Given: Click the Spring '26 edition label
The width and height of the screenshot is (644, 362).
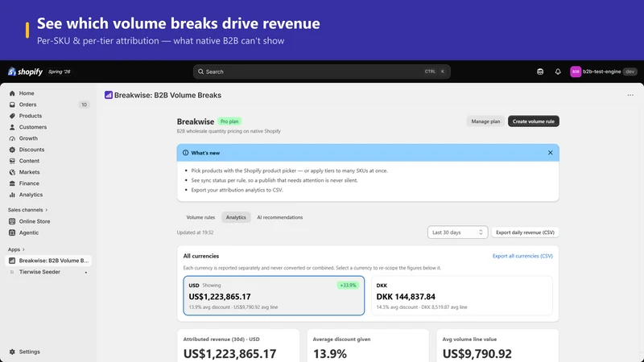Looking at the screenshot, I should point(59,72).
